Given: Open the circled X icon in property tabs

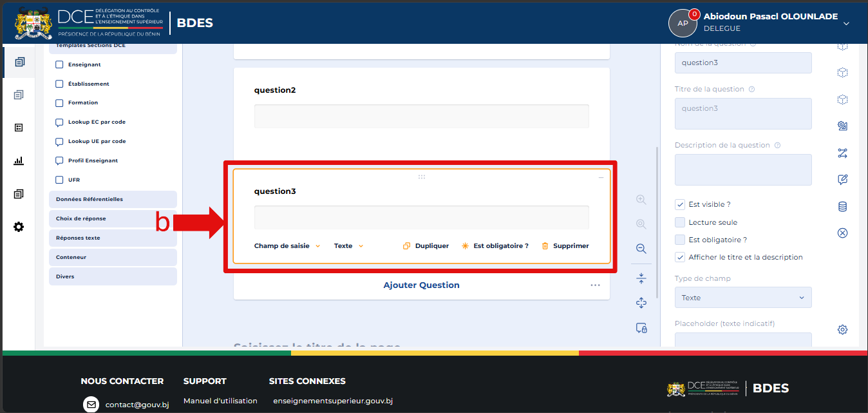Looking at the screenshot, I should [842, 233].
